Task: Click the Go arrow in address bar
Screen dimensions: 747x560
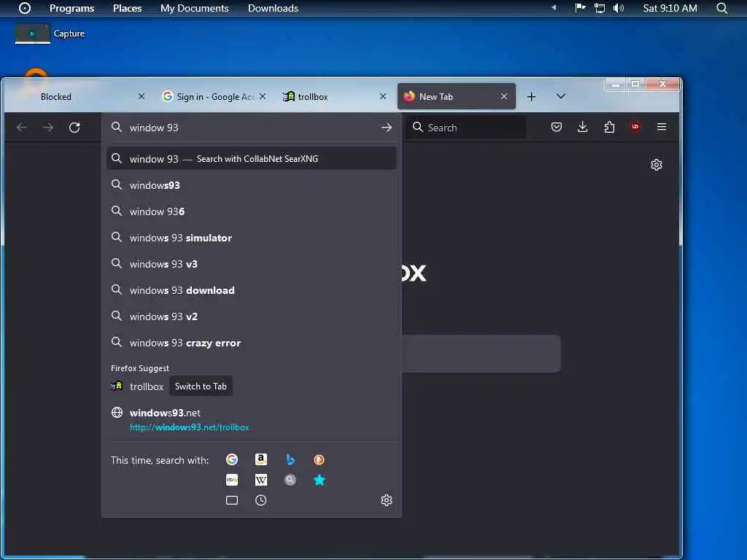Action: (x=387, y=127)
